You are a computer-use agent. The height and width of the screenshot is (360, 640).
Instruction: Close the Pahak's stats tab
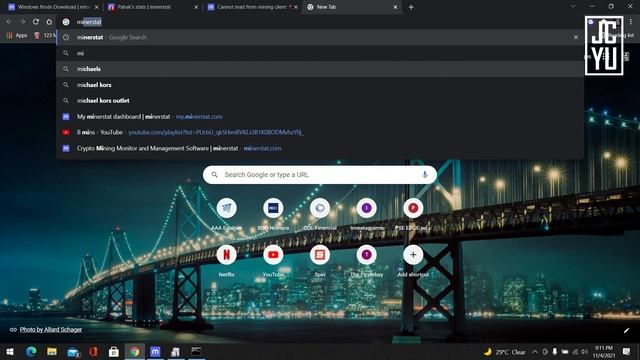[196, 7]
